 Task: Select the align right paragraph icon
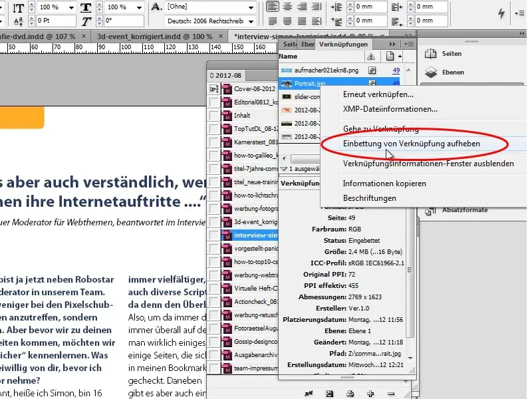point(302,7)
